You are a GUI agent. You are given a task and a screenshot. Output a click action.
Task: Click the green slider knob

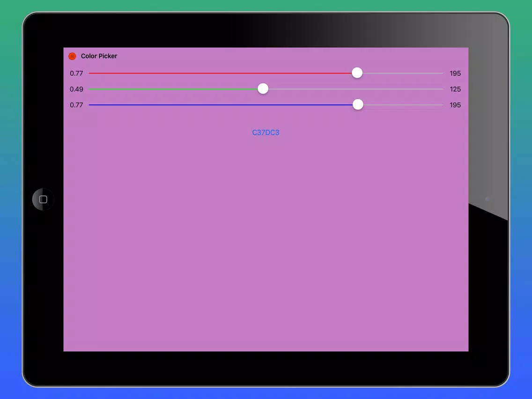263,89
